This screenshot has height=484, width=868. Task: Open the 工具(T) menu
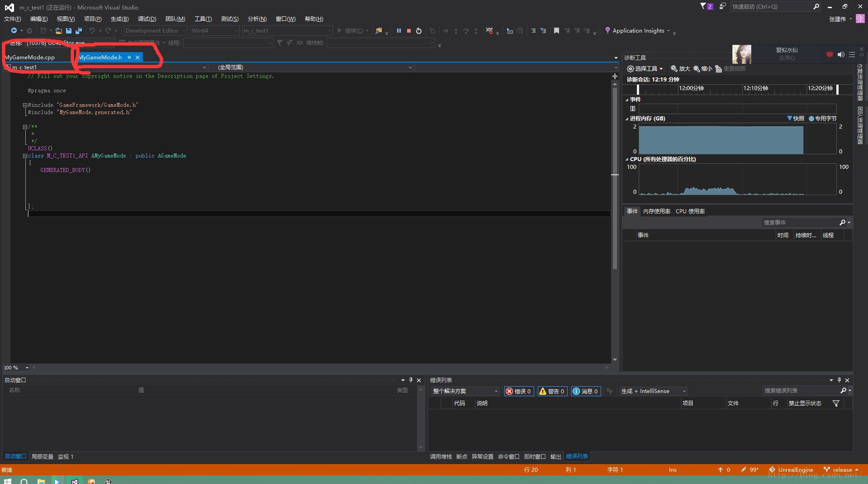pyautogui.click(x=203, y=19)
